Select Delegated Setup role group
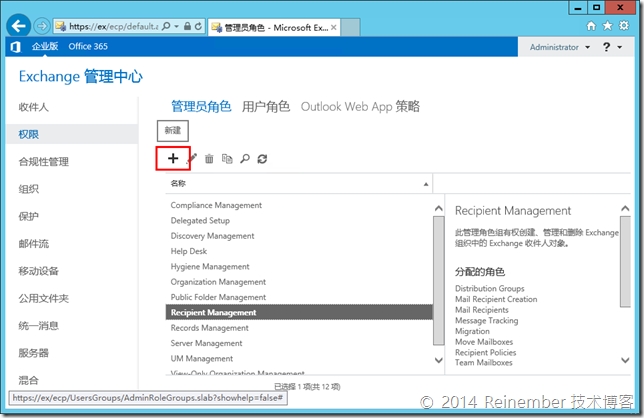This screenshot has width=644, height=418. coord(299,220)
